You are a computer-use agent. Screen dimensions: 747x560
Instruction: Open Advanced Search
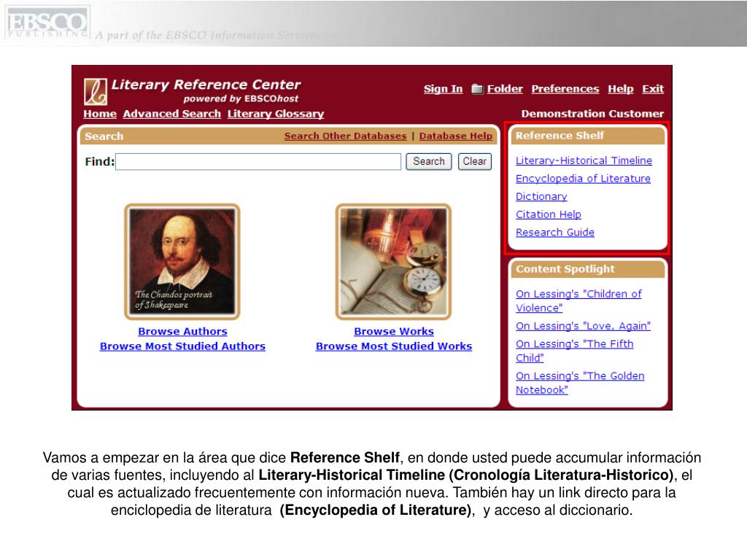tap(172, 114)
